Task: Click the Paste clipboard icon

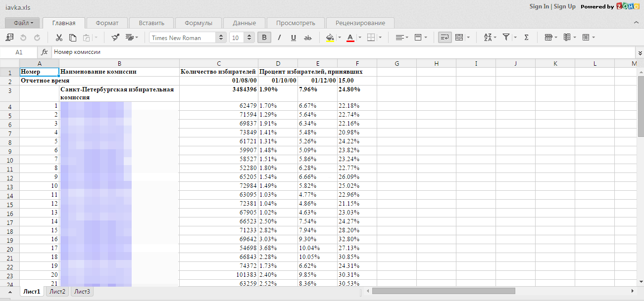Action: (x=87, y=38)
